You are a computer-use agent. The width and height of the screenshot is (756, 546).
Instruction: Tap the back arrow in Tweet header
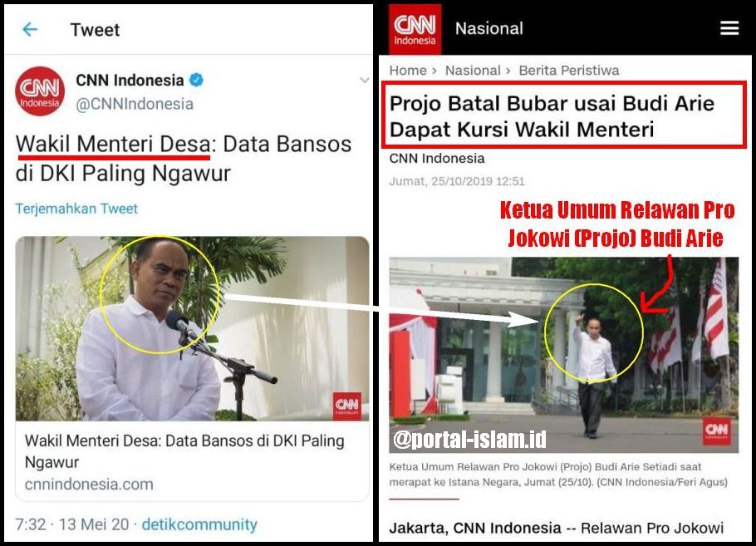pyautogui.click(x=30, y=29)
